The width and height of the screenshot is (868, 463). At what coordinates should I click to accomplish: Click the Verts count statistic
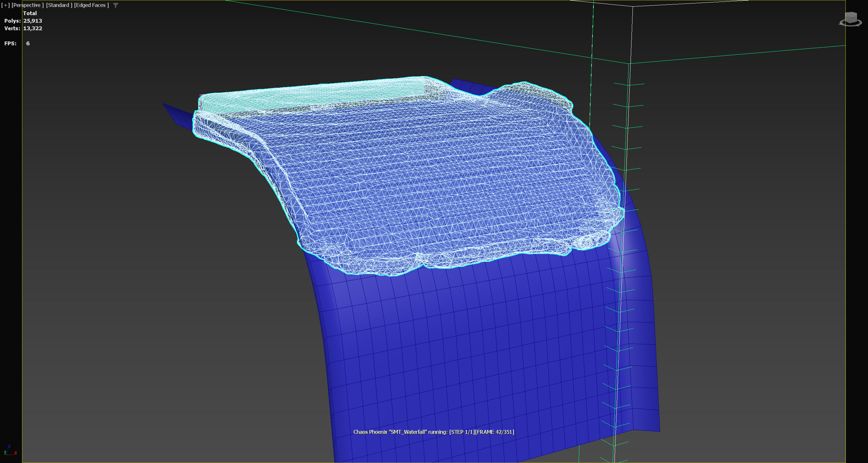tap(32, 29)
